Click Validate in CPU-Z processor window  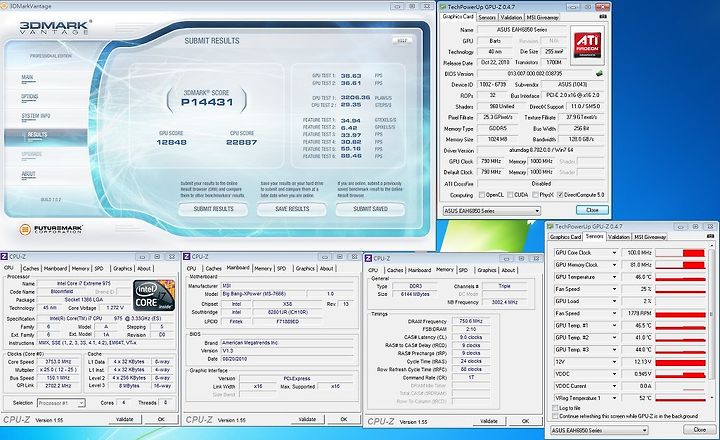[x=124, y=419]
